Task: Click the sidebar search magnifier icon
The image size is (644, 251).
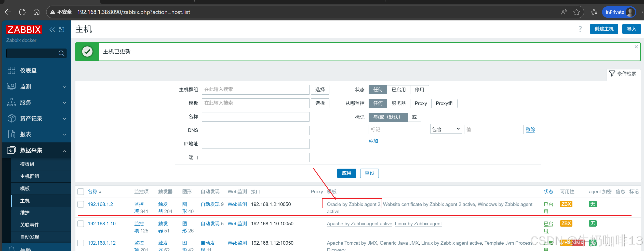Action: point(61,53)
